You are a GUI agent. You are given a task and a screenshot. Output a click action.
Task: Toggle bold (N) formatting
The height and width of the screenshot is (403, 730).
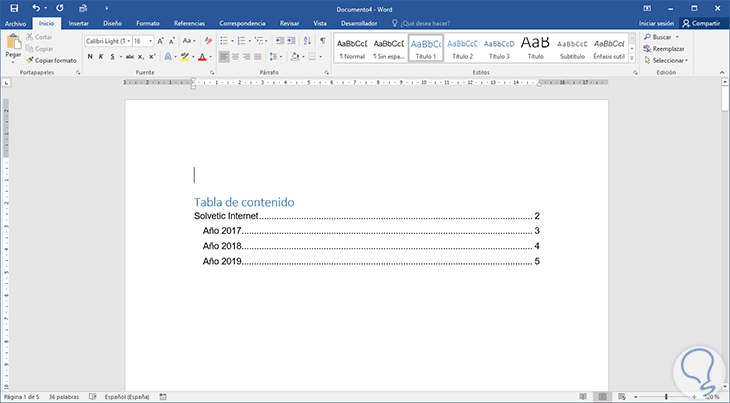pos(90,57)
